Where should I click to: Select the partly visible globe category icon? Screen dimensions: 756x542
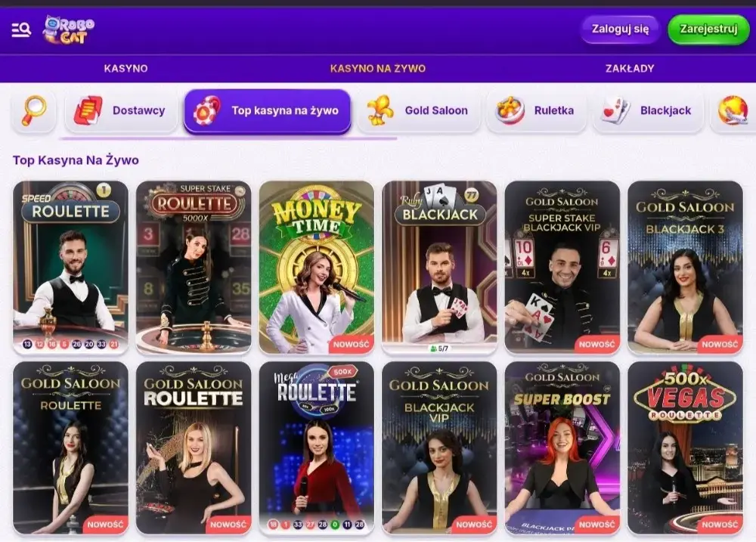[733, 110]
